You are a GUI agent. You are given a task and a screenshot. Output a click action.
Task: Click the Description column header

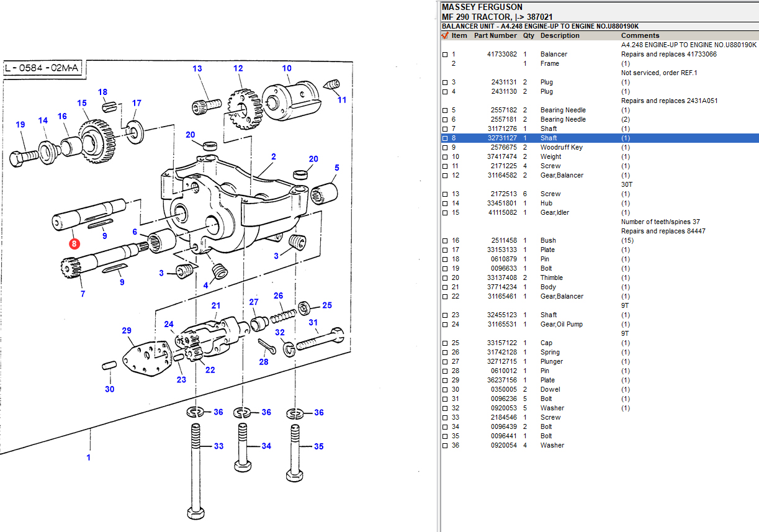coord(559,36)
